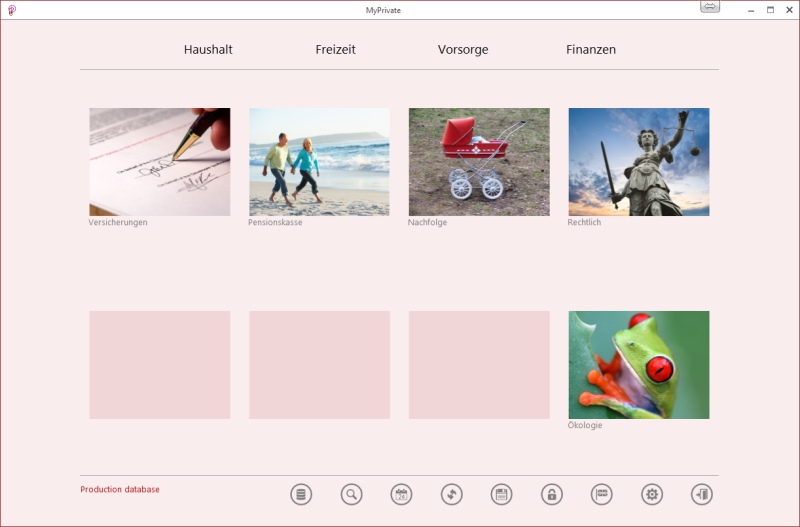Open settings via the gear icon

click(652, 494)
